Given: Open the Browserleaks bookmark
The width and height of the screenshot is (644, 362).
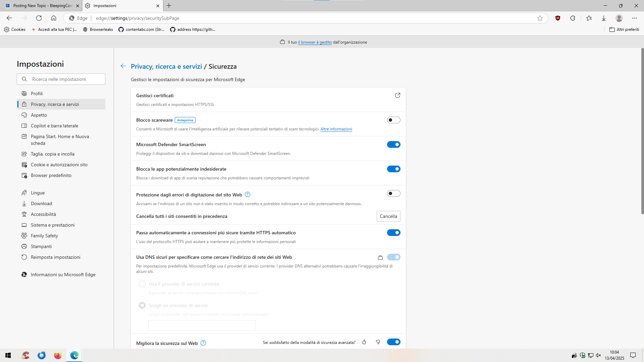Looking at the screenshot, I should [x=98, y=29].
